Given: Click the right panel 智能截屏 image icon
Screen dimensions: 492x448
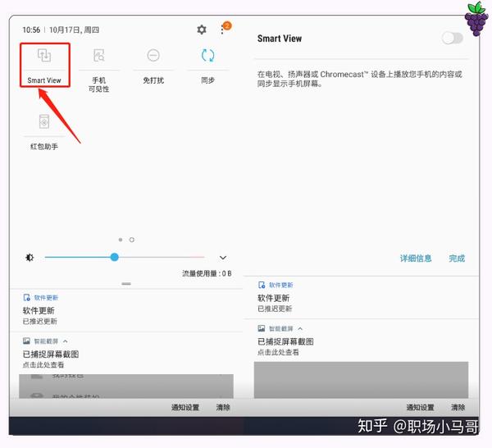Looking at the screenshot, I should pos(262,328).
